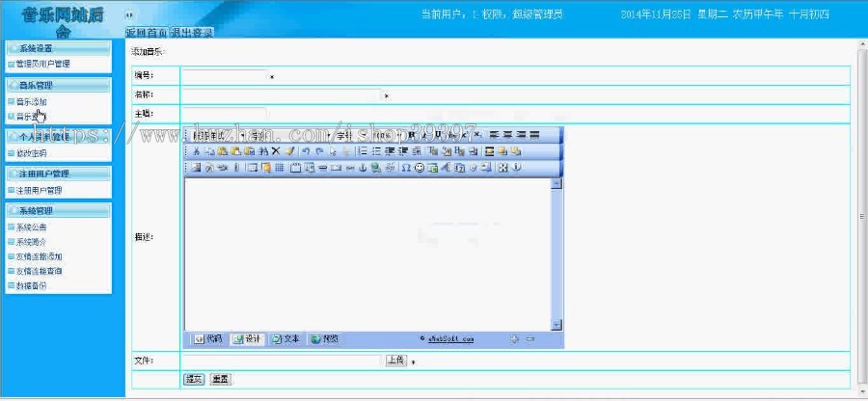The image size is (868, 401).
Task: Click the 主唱 singer input field
Action: click(225, 114)
